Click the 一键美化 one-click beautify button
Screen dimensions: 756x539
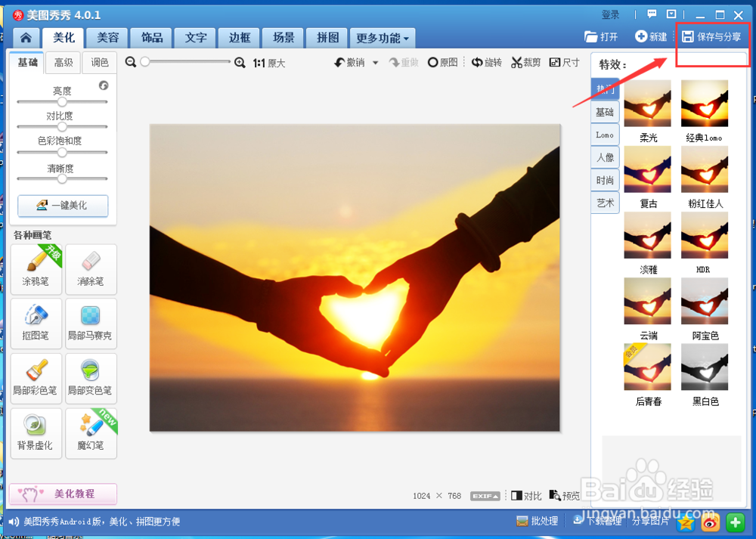tap(63, 206)
